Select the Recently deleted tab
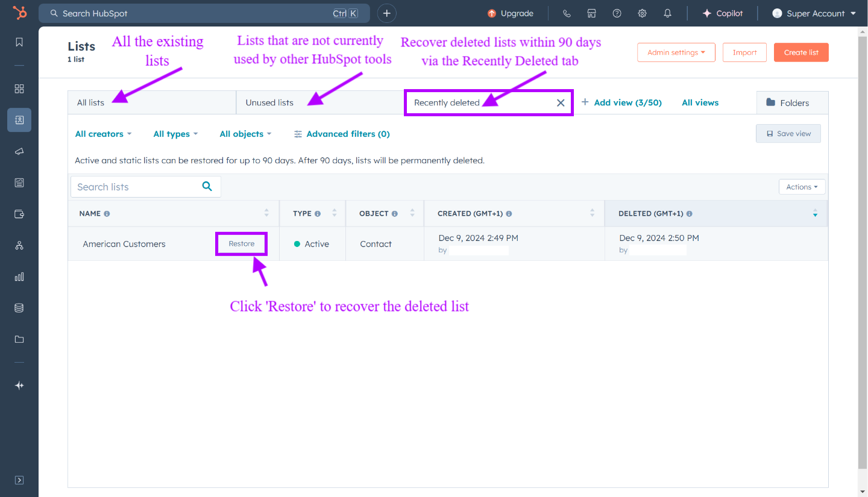This screenshot has width=868, height=497. (488, 102)
